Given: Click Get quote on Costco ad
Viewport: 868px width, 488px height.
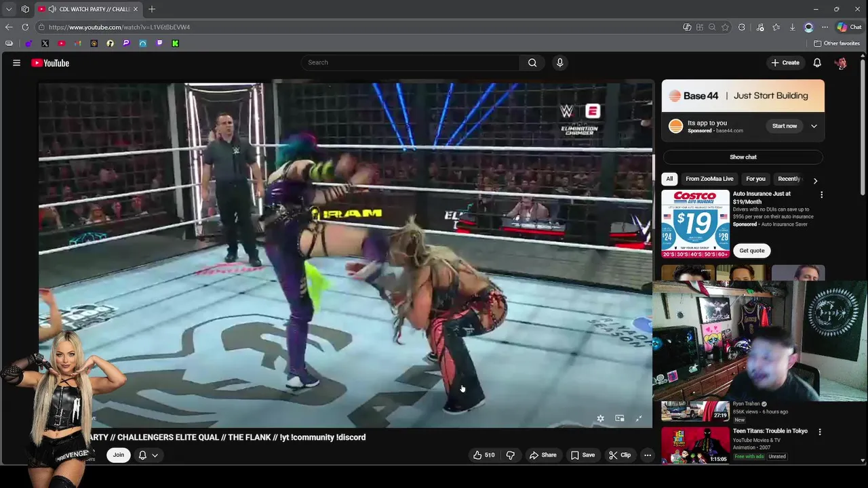Looking at the screenshot, I should (x=751, y=251).
